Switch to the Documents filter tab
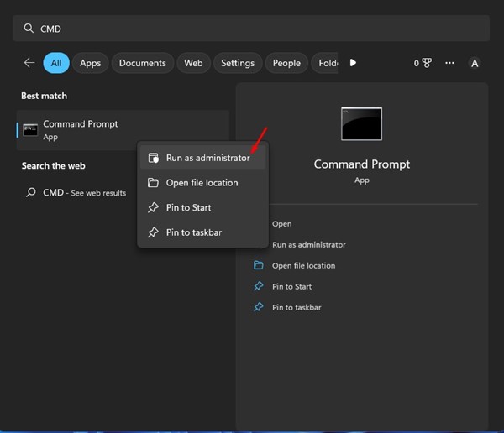The height and width of the screenshot is (433, 504). [143, 63]
